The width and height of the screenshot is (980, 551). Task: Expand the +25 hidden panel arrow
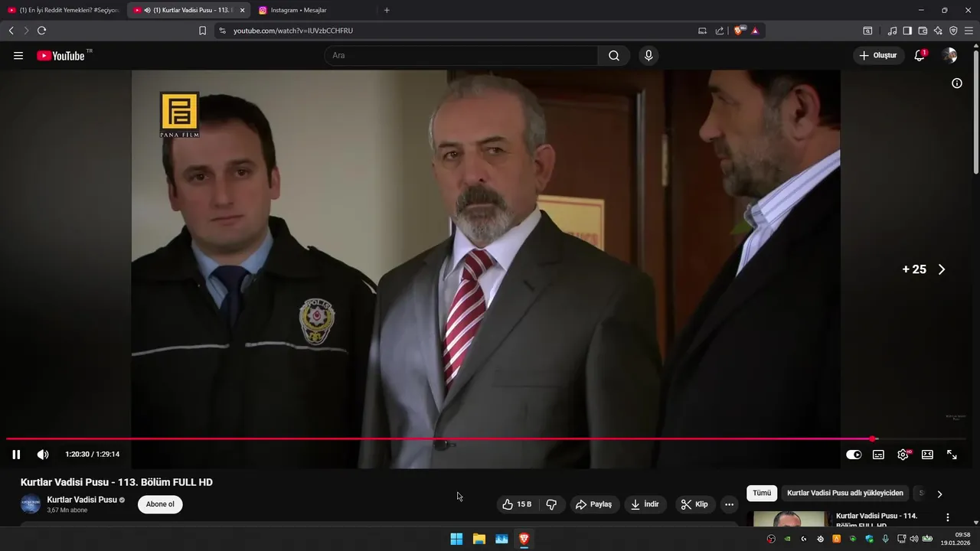pyautogui.click(x=942, y=269)
